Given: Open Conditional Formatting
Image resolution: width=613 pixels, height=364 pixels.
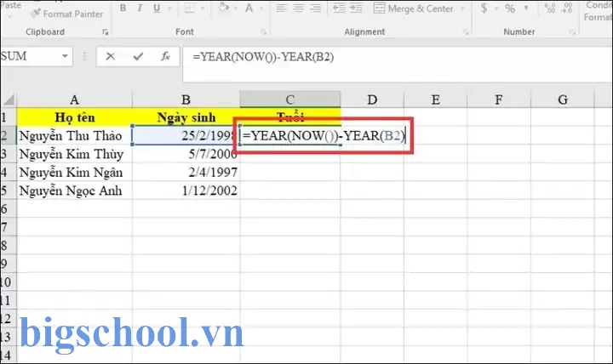Looking at the screenshot, I should click(599, 11).
